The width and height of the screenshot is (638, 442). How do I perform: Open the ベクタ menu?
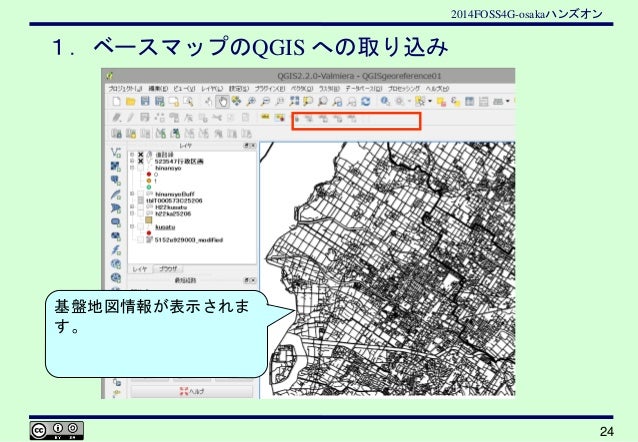point(302,88)
